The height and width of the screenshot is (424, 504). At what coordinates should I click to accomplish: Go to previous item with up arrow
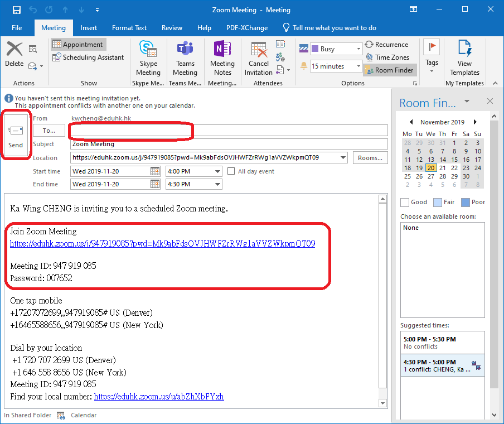pyautogui.click(x=65, y=9)
